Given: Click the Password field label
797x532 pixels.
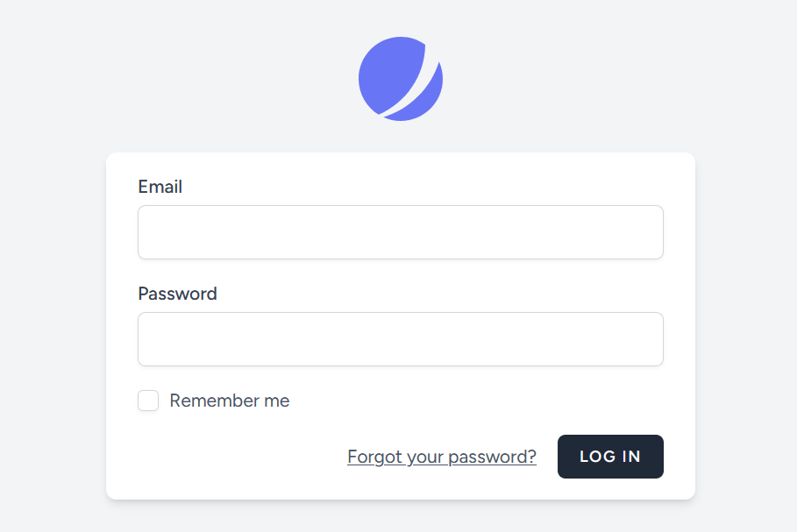Looking at the screenshot, I should point(177,294).
